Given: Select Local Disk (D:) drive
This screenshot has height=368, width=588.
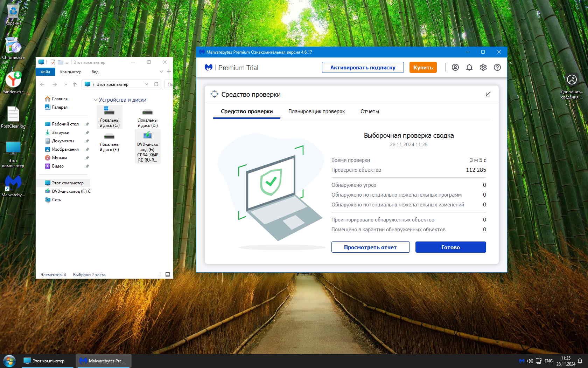Looking at the screenshot, I should tap(147, 117).
